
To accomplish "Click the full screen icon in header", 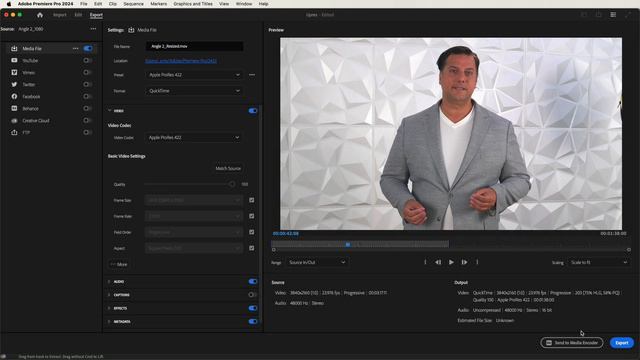I will pos(628,15).
